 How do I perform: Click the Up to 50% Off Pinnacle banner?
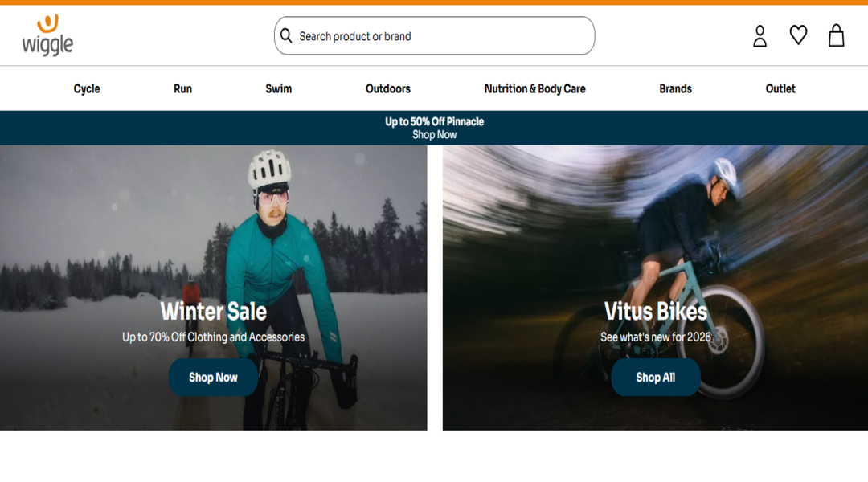click(434, 121)
